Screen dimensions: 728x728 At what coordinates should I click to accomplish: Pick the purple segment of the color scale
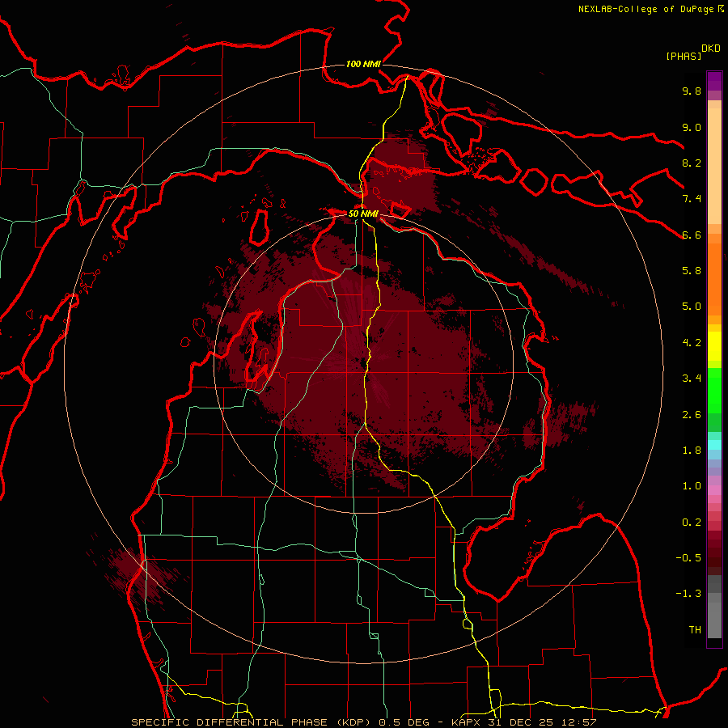click(x=714, y=81)
